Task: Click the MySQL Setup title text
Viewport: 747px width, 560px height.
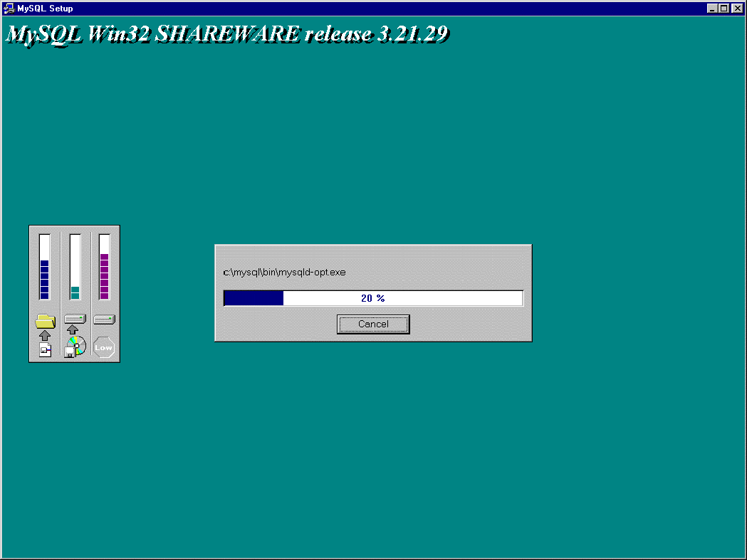Action: pos(46,9)
